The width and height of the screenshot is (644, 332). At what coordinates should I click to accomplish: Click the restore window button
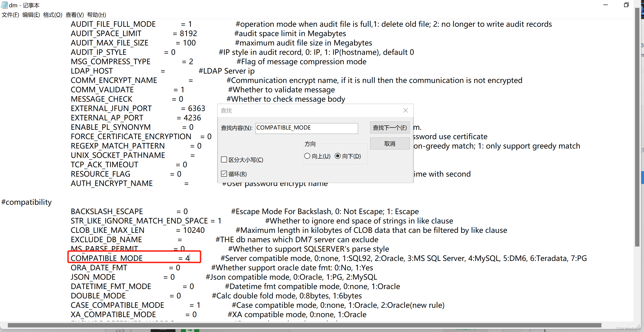(x=627, y=5)
